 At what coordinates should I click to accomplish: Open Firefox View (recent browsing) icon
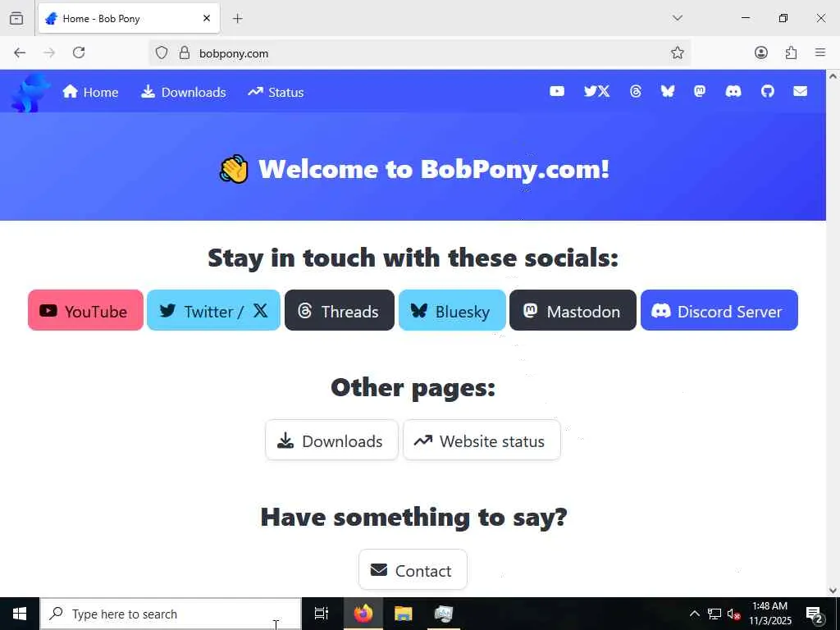(16, 18)
